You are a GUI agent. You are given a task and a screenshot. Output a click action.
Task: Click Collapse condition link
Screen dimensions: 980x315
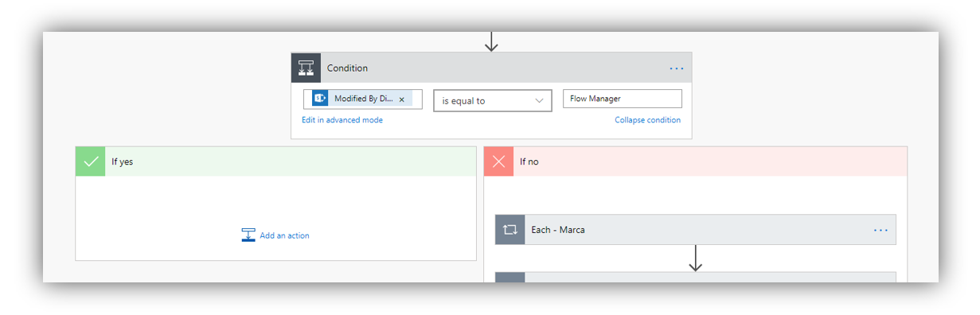(x=647, y=120)
